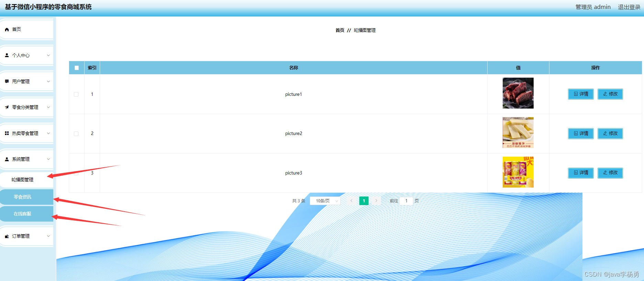Image resolution: width=644 pixels, height=281 pixels.
Task: Click the person icon beside 个人中心
Action: (x=7, y=55)
